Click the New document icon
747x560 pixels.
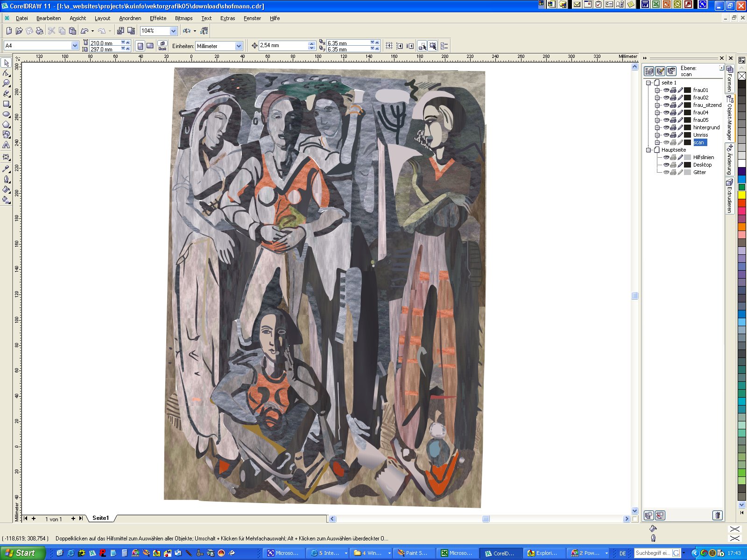9,31
